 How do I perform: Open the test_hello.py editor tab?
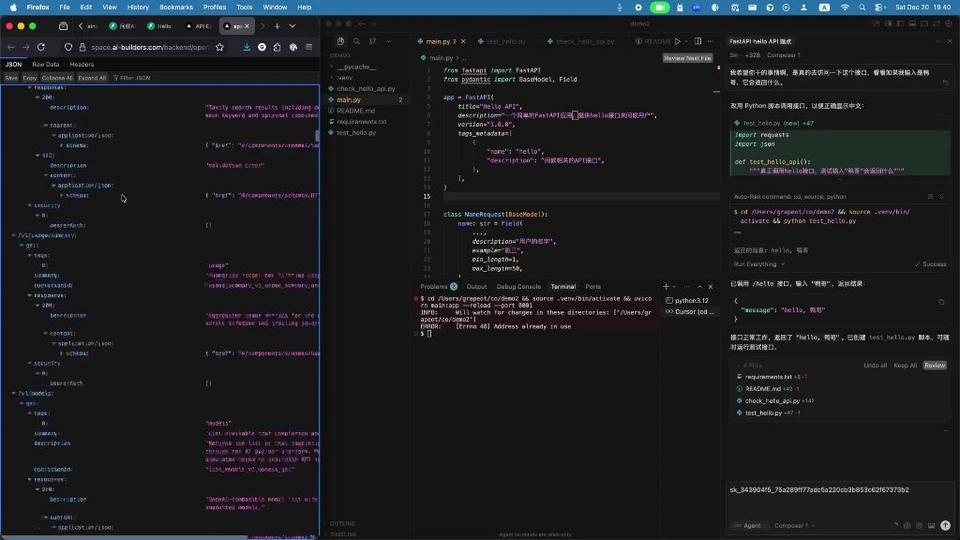click(x=506, y=42)
